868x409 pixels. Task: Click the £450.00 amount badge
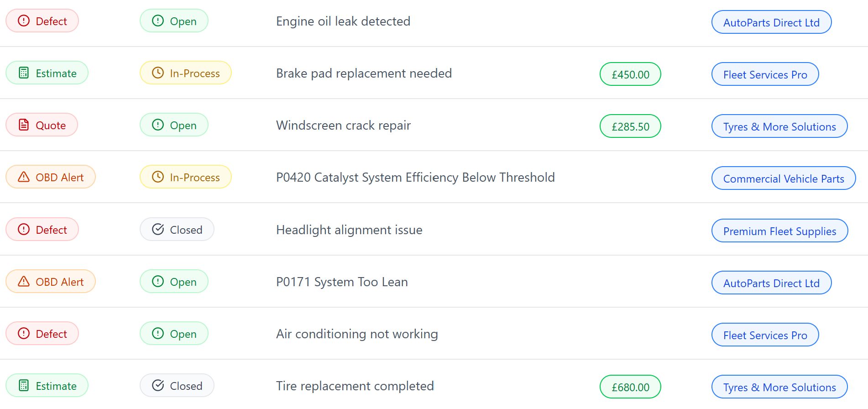[630, 74]
